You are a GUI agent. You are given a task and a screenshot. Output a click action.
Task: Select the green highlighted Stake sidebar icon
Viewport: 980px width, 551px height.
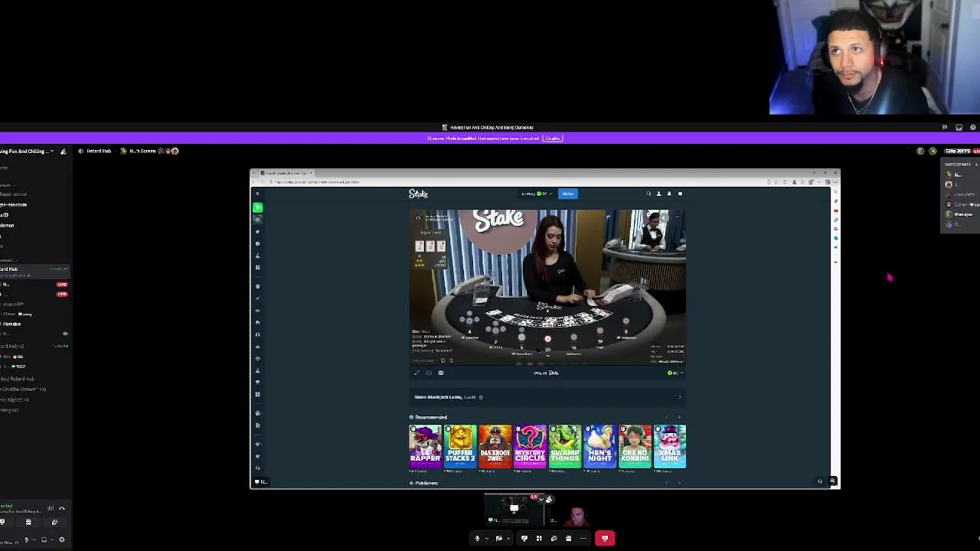pyautogui.click(x=257, y=207)
